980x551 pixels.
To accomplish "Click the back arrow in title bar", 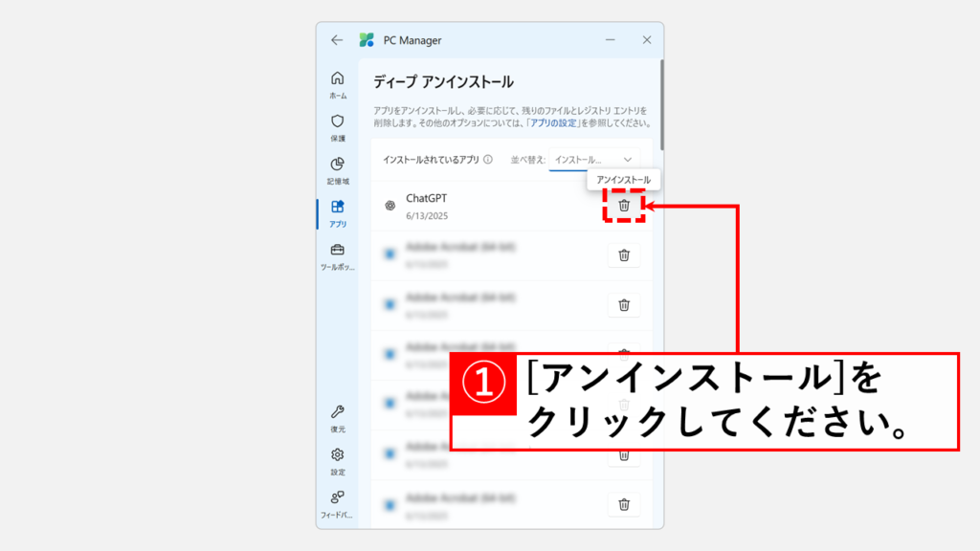I will pyautogui.click(x=336, y=40).
